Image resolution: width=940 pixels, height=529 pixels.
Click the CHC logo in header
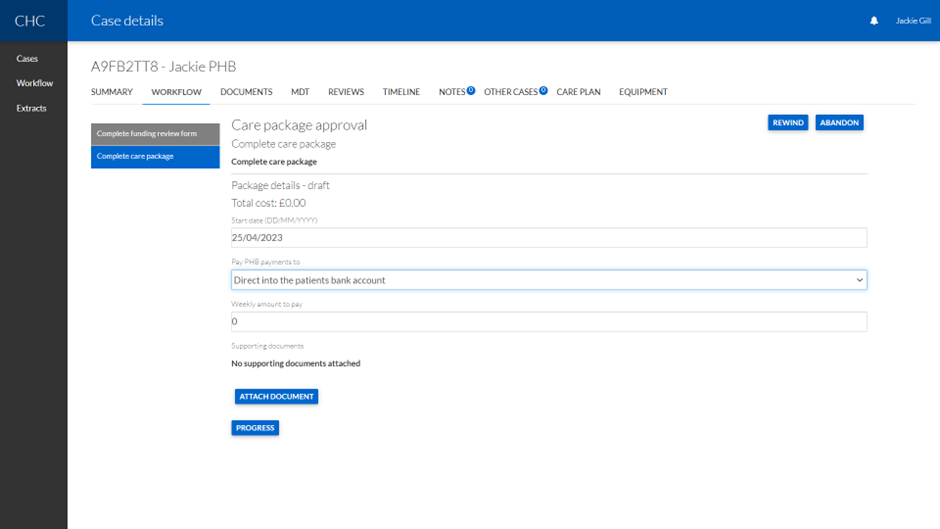click(x=30, y=21)
